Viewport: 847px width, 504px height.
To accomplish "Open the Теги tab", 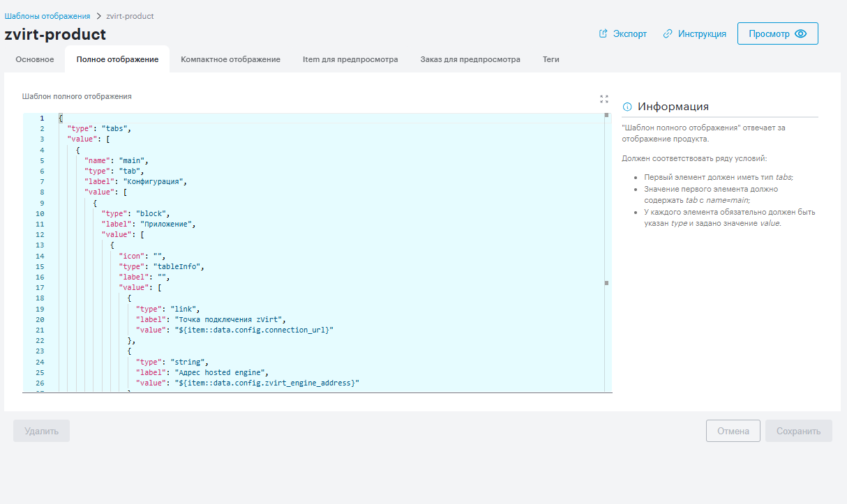I will coord(551,59).
